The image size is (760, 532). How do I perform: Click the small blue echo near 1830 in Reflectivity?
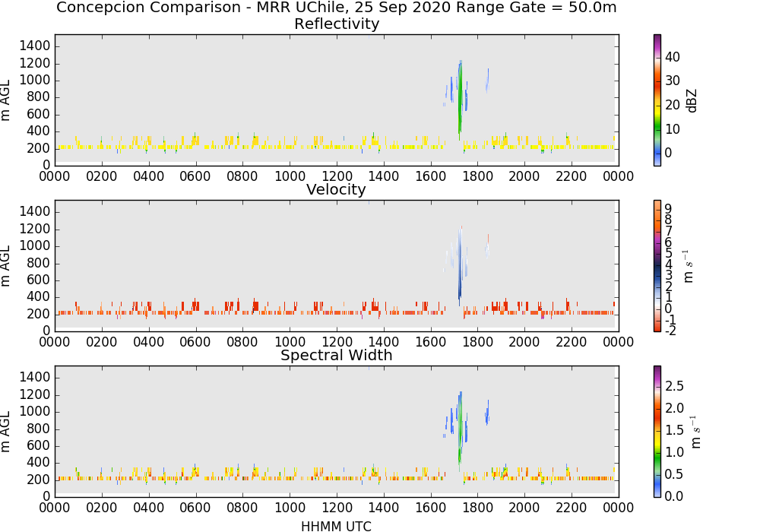[x=487, y=81]
